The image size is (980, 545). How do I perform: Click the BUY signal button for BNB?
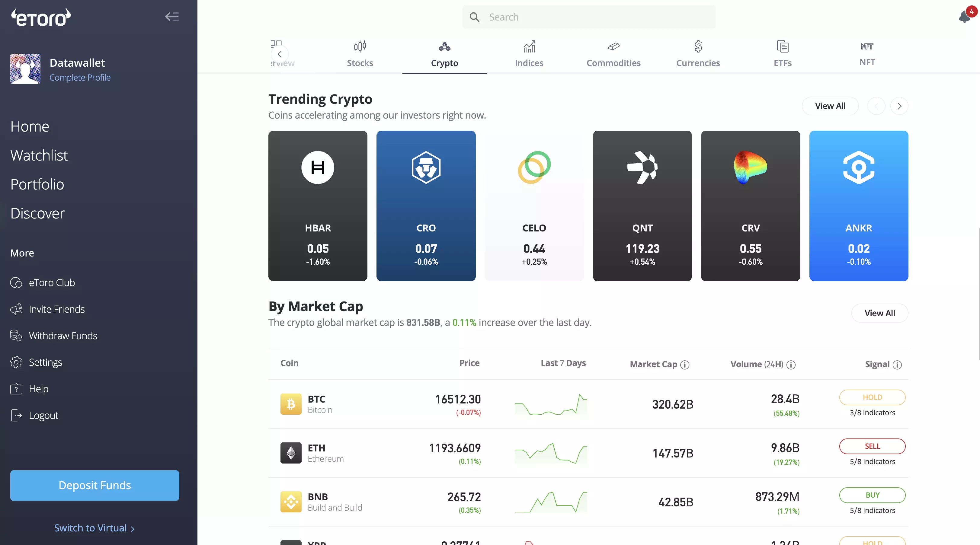872,495
